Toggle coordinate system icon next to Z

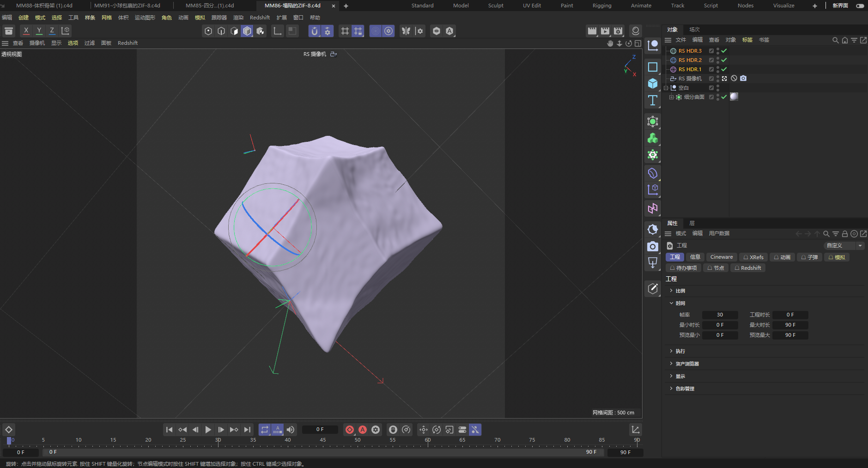65,31
